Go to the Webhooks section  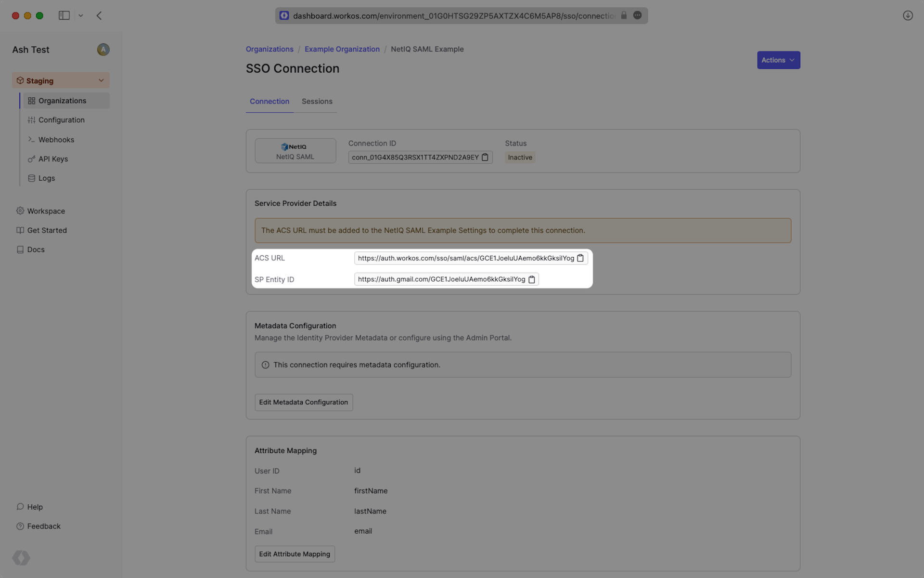click(56, 140)
